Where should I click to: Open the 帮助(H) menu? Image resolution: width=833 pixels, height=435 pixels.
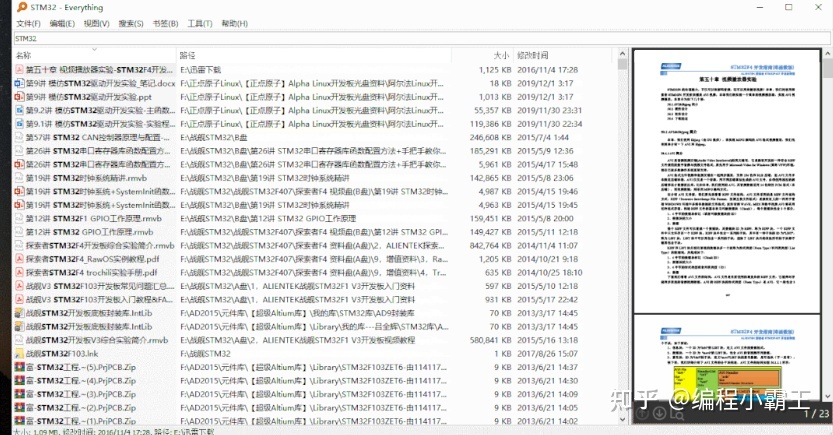[x=234, y=23]
